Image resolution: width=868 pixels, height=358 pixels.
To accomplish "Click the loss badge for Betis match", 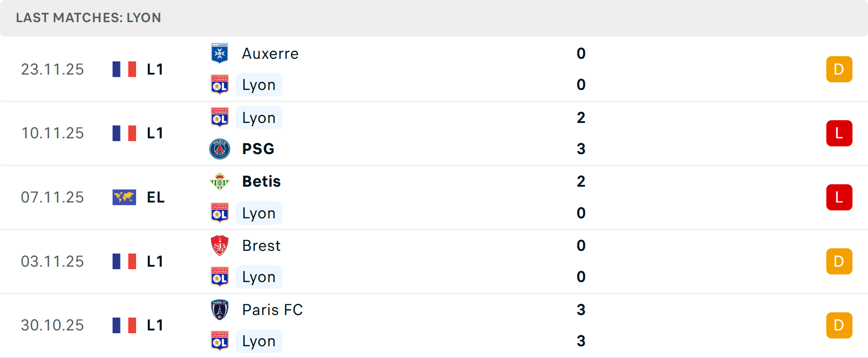I will pos(839,197).
